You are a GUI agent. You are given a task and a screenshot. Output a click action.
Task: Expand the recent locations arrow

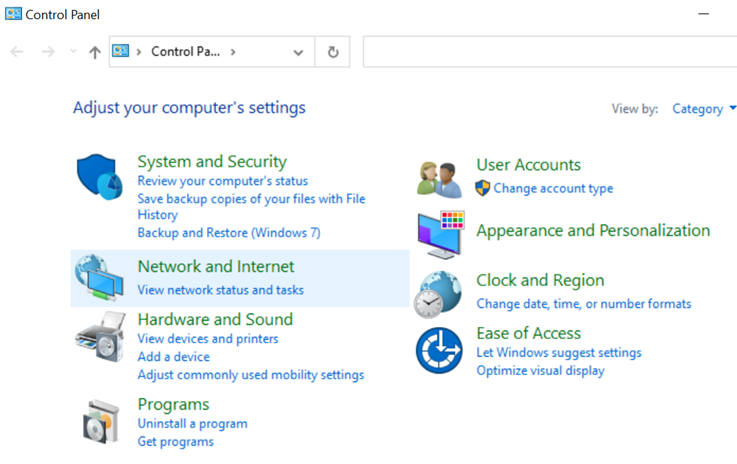point(73,52)
